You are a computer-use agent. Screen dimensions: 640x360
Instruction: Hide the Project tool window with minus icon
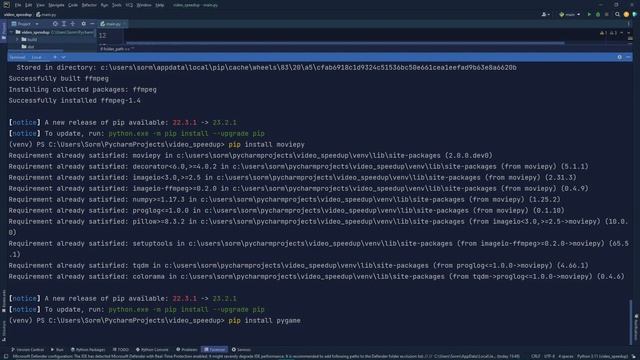tap(92, 24)
